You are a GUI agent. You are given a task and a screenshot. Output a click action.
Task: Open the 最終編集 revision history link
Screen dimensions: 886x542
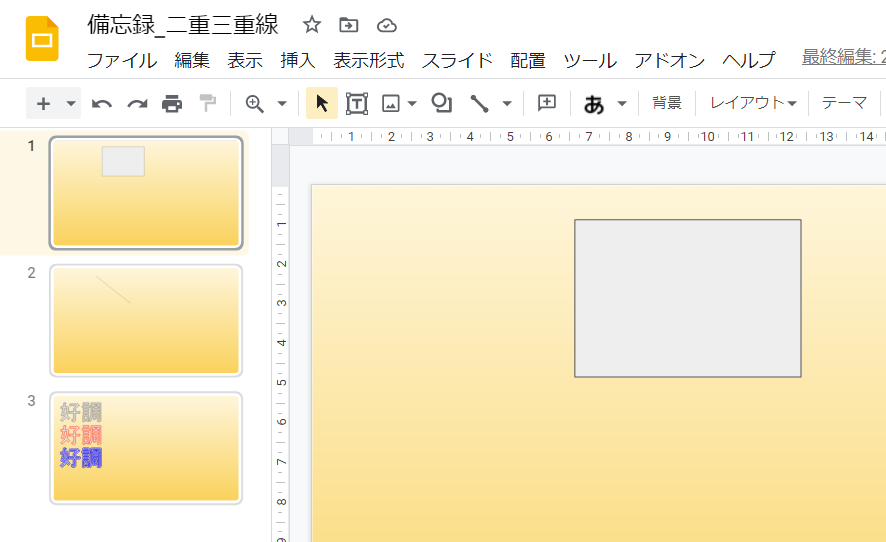tap(844, 57)
